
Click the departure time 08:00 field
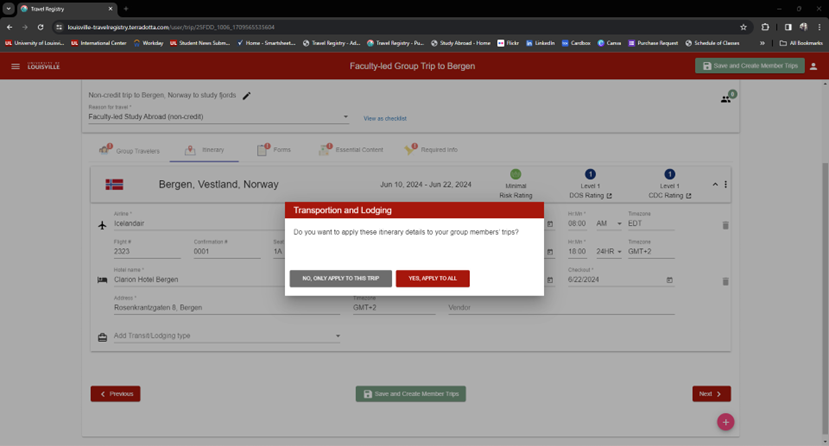[x=577, y=224]
